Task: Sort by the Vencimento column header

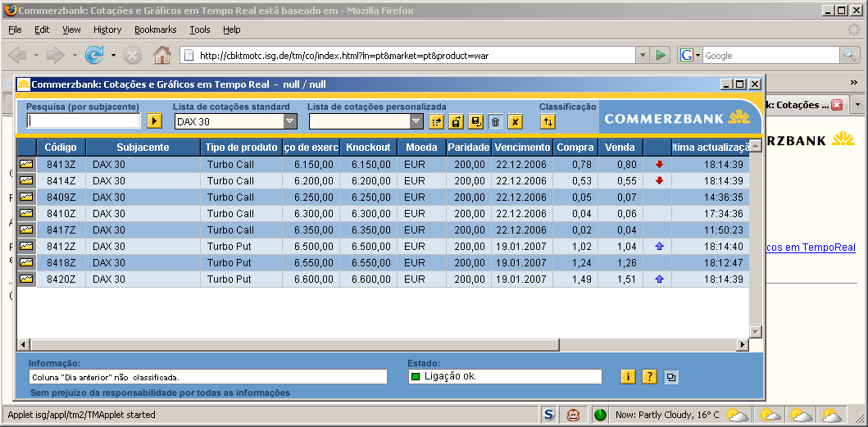Action: pos(522,148)
